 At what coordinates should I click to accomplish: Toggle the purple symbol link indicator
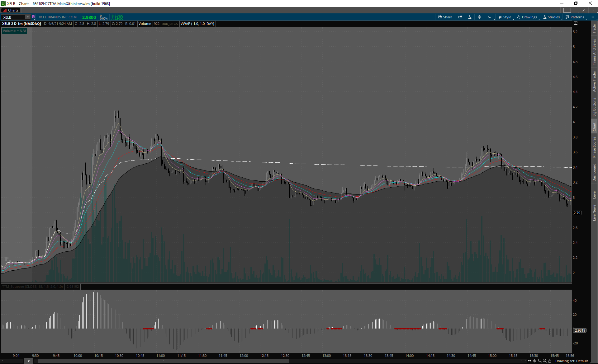pyautogui.click(x=33, y=17)
